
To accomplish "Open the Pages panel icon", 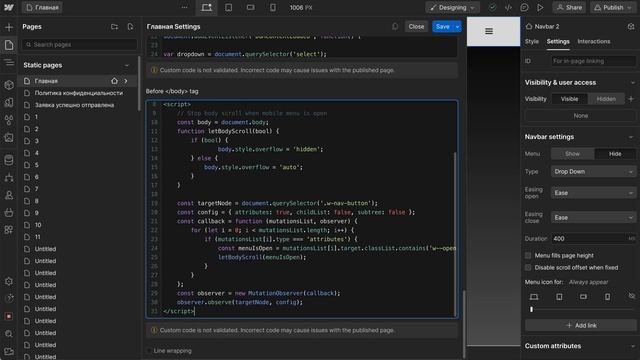I will [x=9, y=45].
